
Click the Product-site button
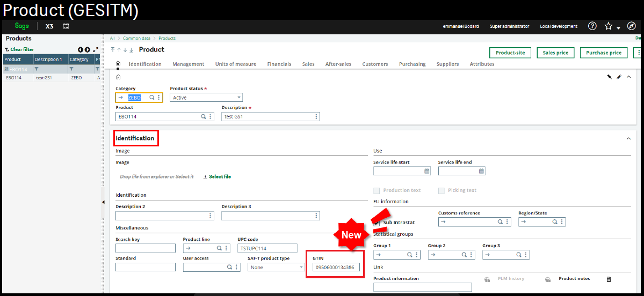click(510, 53)
